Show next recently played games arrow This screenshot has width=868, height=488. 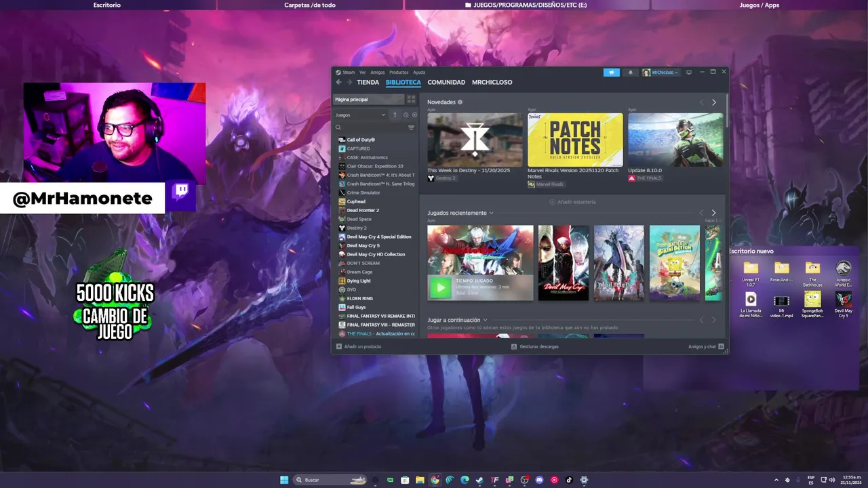tap(713, 213)
